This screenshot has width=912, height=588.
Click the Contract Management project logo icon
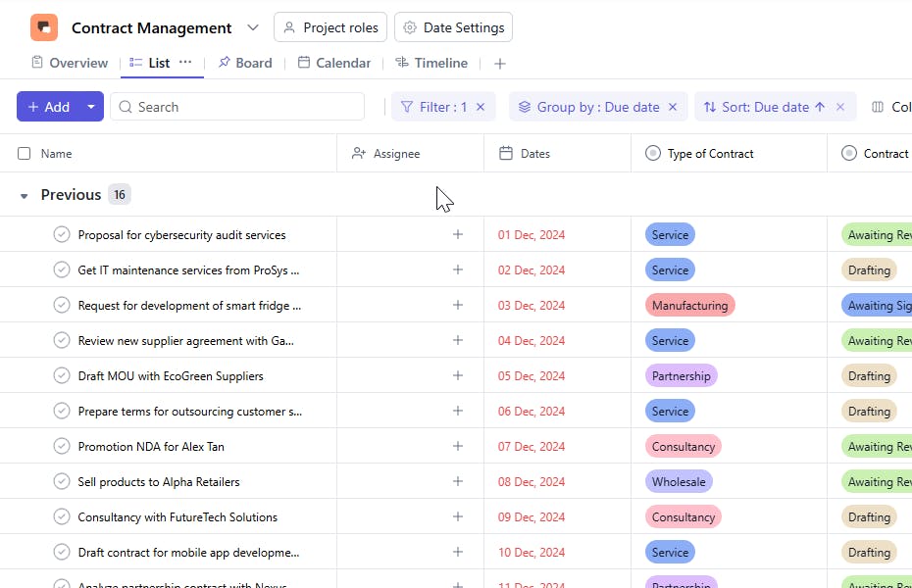pyautogui.click(x=44, y=27)
